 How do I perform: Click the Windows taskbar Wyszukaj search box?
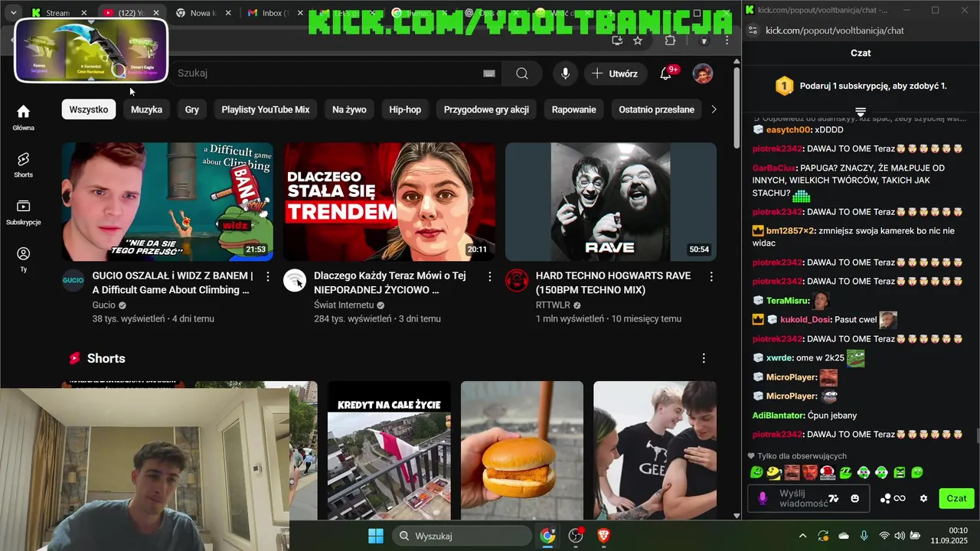pyautogui.click(x=462, y=536)
